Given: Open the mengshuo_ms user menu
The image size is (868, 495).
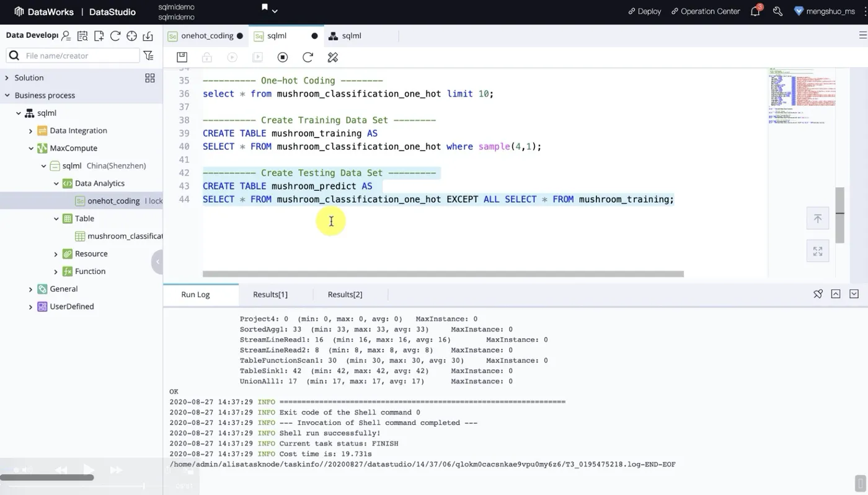Looking at the screenshot, I should point(825,11).
